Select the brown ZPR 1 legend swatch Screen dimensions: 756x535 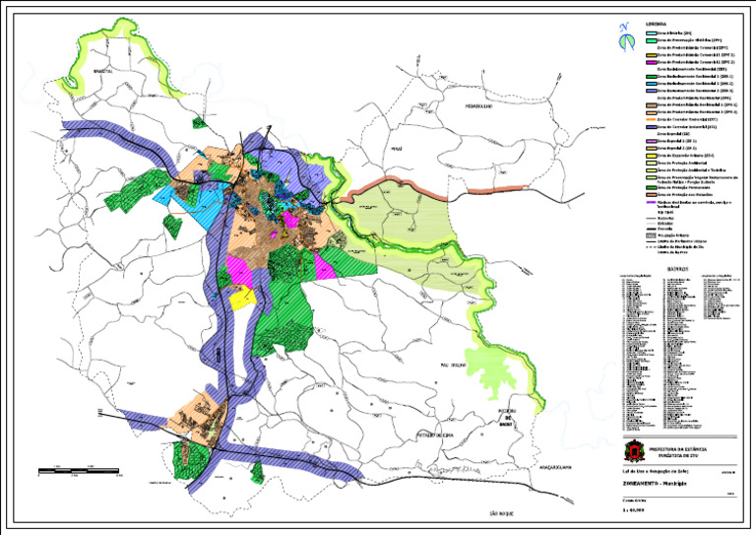(652, 105)
